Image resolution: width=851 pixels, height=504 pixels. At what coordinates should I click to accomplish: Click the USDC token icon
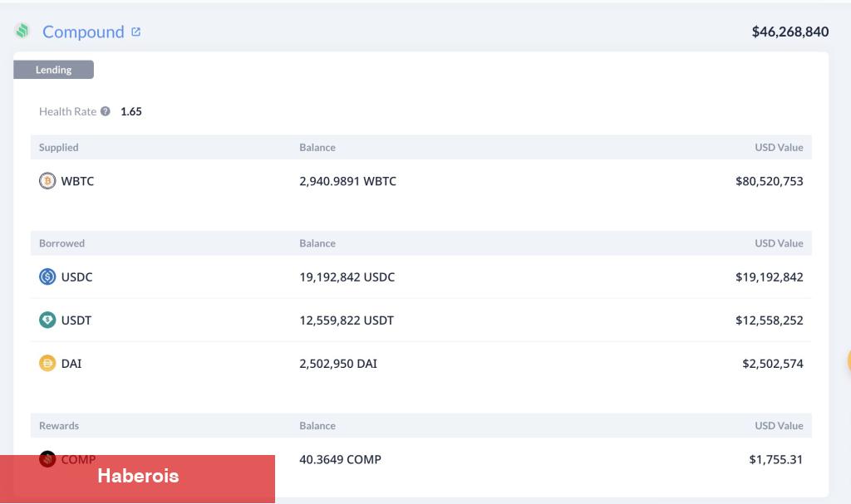pyautogui.click(x=47, y=277)
